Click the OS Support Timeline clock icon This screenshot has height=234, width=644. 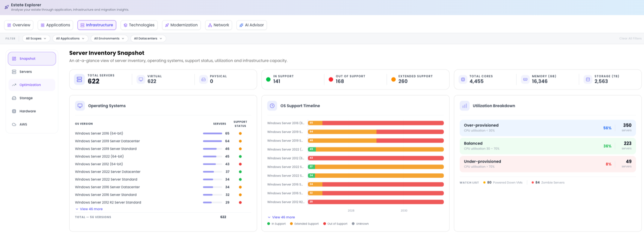click(272, 106)
